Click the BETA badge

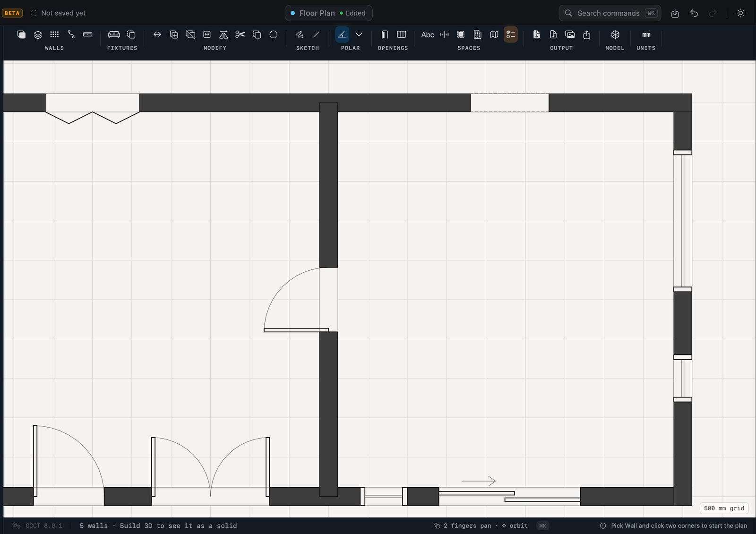tap(12, 13)
